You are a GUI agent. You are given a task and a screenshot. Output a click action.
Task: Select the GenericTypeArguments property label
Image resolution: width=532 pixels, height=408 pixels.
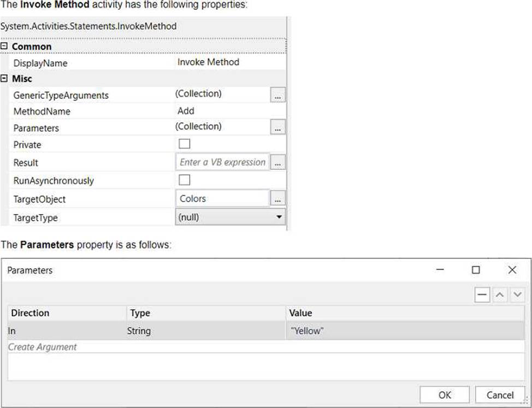pyautogui.click(x=61, y=95)
